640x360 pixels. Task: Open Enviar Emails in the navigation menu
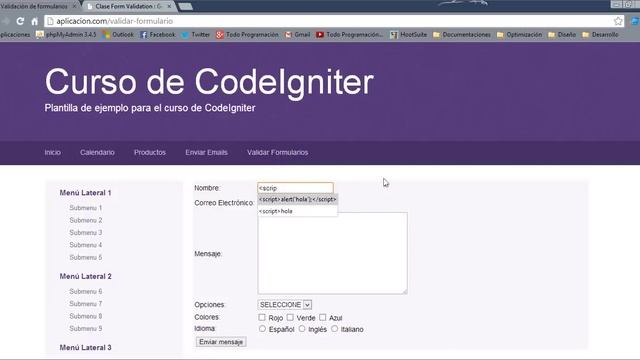pyautogui.click(x=206, y=152)
